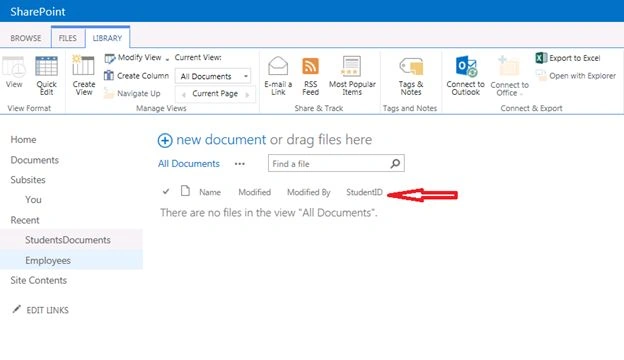Open StudentsDocuments library link
The image size is (624, 360).
[68, 240]
